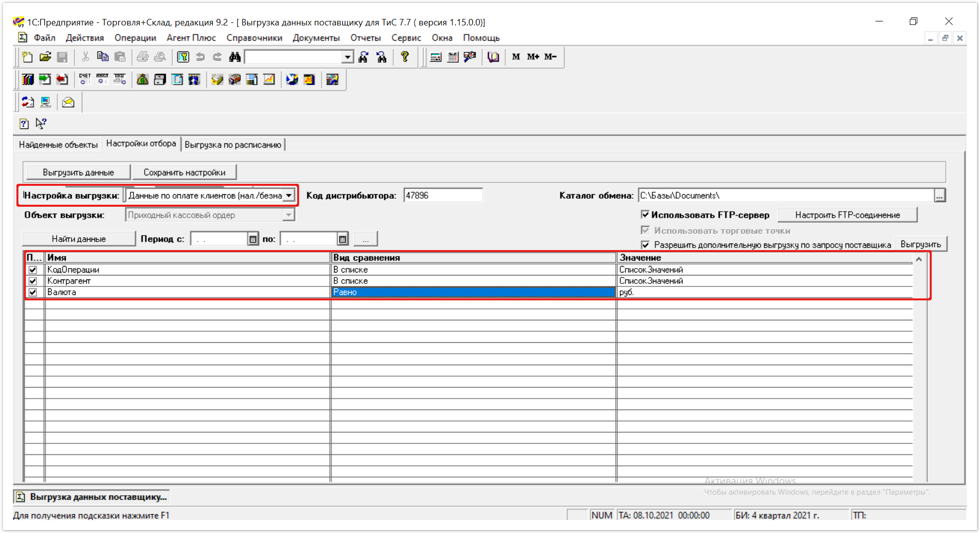Open the Период с date picker
The image size is (980, 533).
[253, 239]
